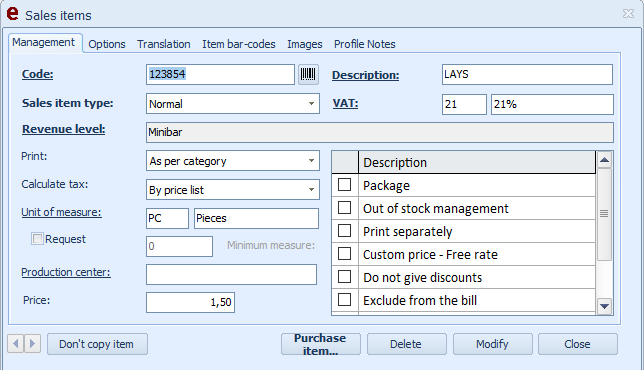Image resolution: width=644 pixels, height=370 pixels.
Task: Click the options list scrollbar thumb
Action: (604, 214)
